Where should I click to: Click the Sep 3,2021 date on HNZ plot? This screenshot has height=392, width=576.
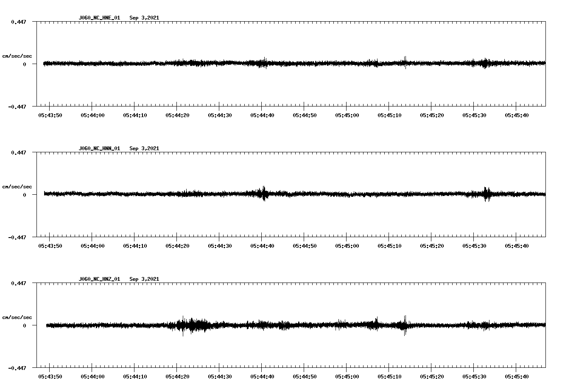tap(144, 279)
